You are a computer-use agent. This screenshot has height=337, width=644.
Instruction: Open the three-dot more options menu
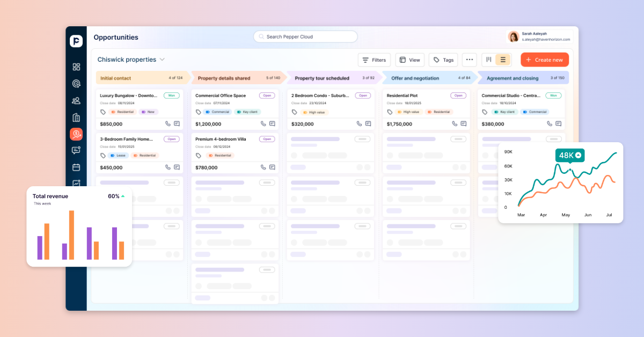(x=470, y=60)
